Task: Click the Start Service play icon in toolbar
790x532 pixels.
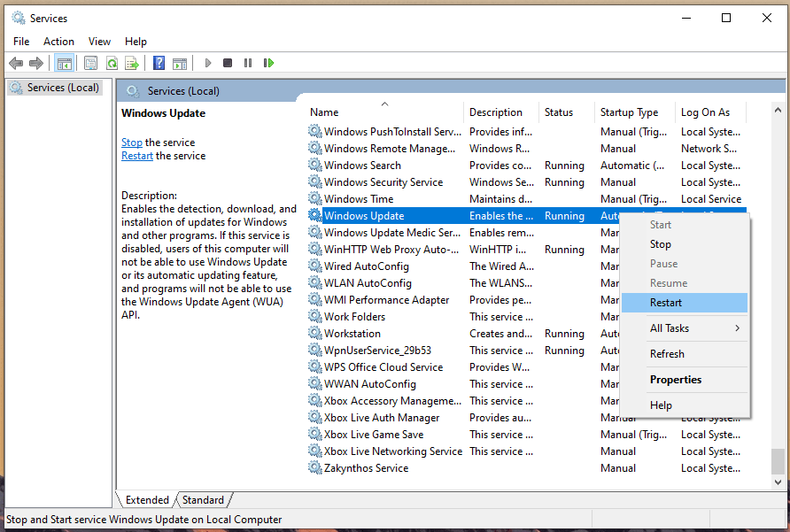Action: pos(207,63)
